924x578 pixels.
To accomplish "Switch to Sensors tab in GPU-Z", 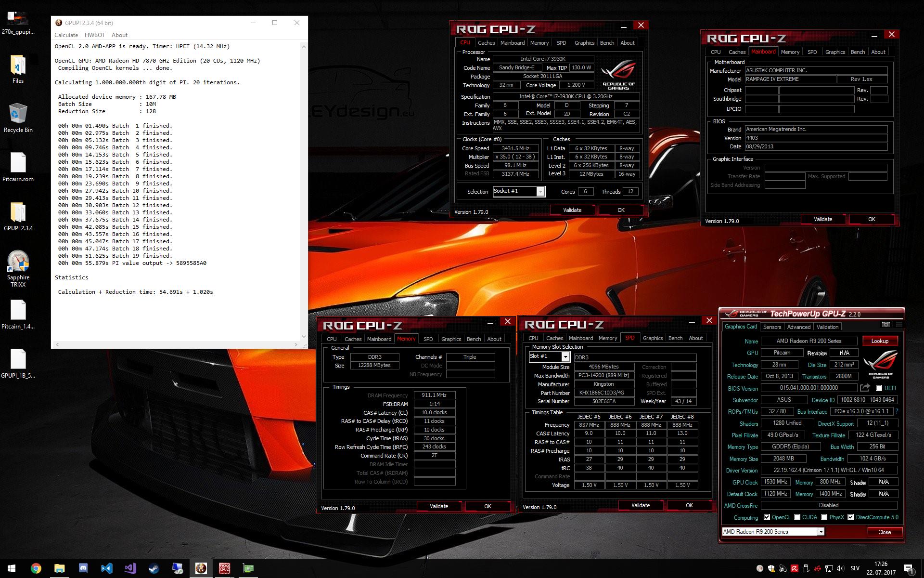I will pos(772,327).
